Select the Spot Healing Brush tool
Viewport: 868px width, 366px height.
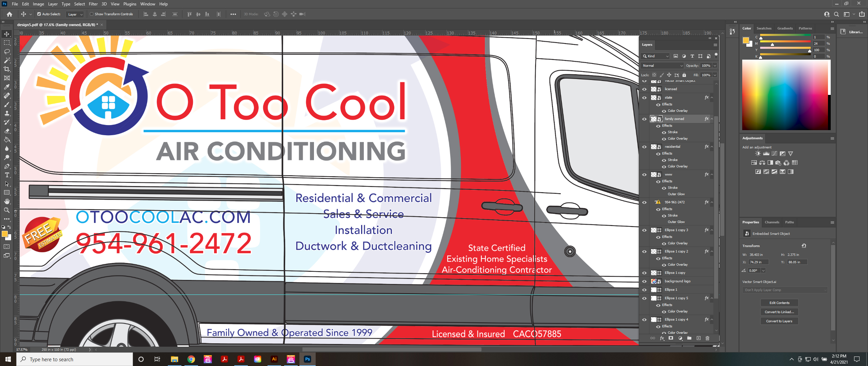(x=7, y=96)
